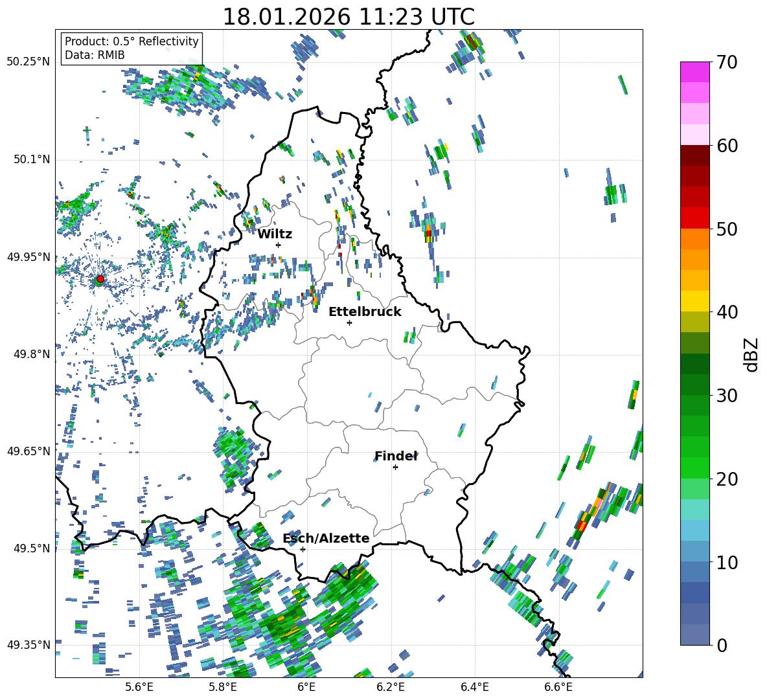Click the 60 colorbar tick label
This screenshot has width=767, height=700.
coord(727,146)
